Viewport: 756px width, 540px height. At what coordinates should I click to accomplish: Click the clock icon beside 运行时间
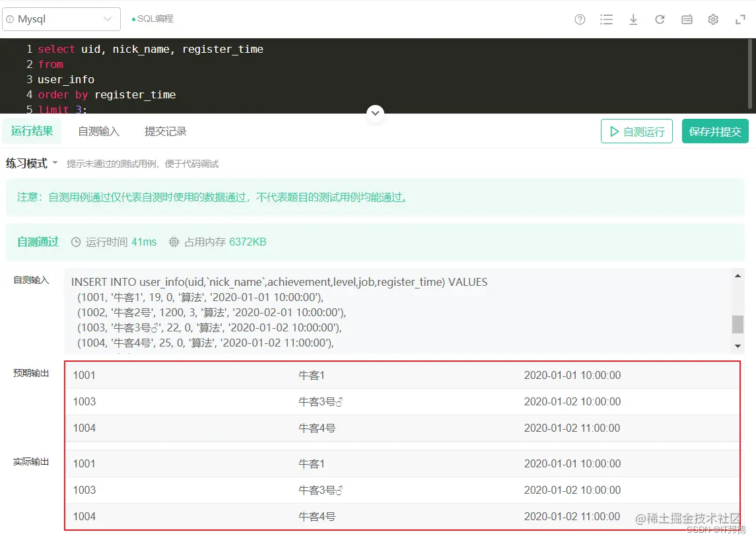[76, 242]
